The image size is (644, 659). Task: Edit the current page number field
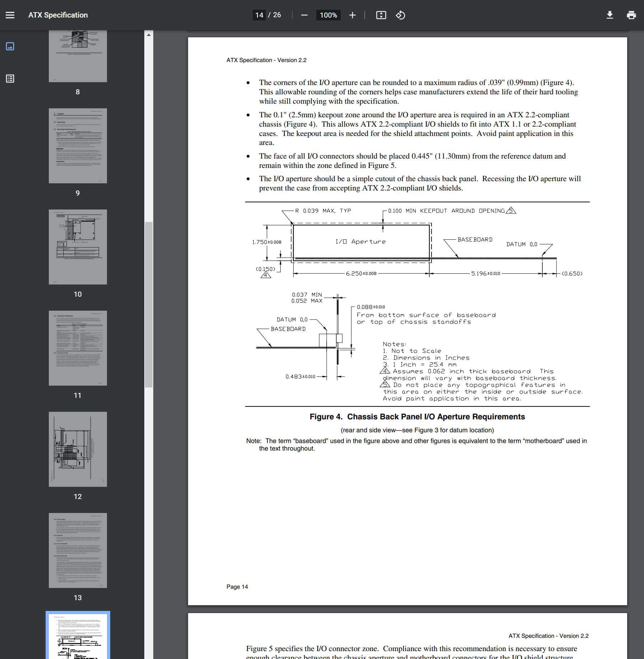259,15
